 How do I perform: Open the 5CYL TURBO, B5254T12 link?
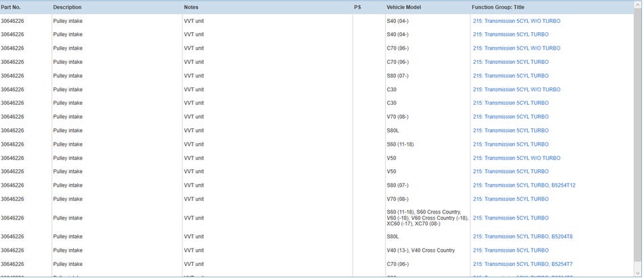[524, 185]
